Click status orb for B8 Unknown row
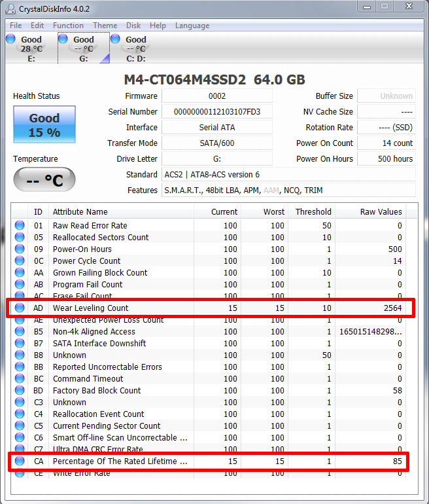This screenshot has height=504, width=429. tap(20, 355)
